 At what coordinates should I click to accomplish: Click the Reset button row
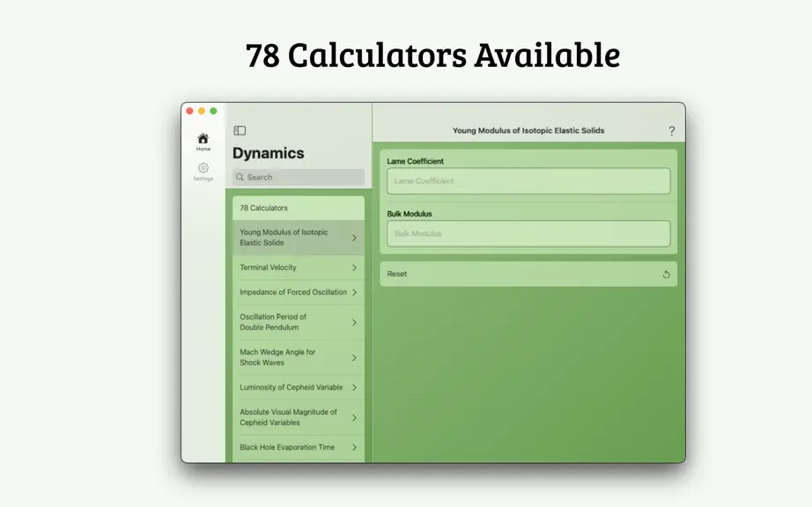click(x=528, y=275)
